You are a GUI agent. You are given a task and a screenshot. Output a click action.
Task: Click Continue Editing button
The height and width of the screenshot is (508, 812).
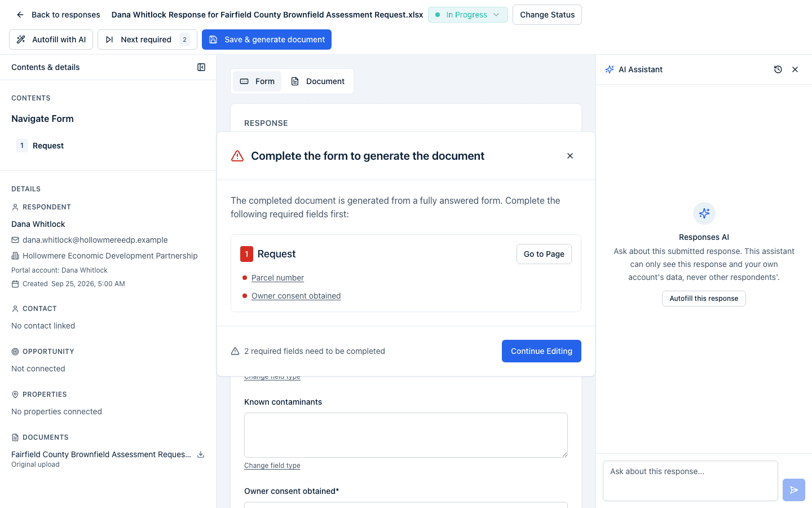(x=541, y=351)
